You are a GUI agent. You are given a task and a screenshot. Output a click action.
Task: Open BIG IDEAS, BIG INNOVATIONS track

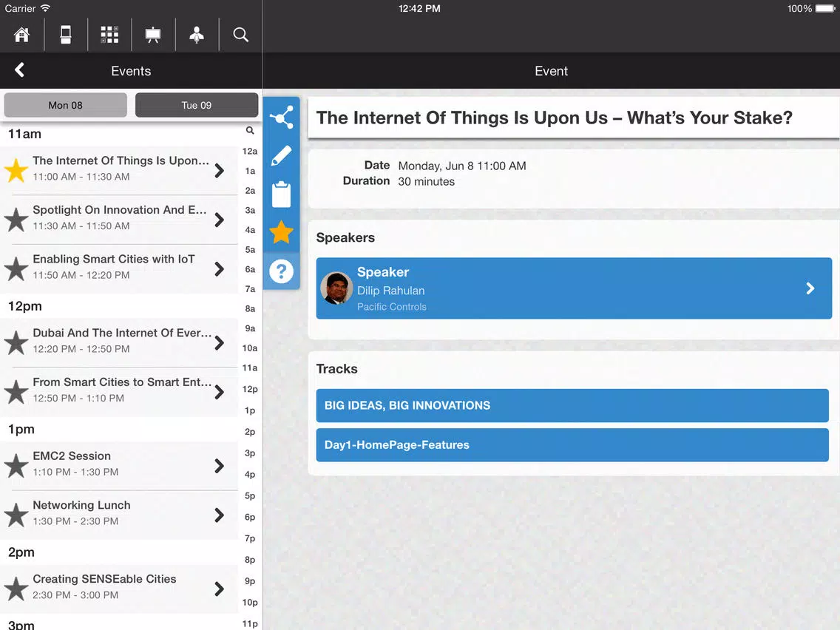click(x=572, y=405)
